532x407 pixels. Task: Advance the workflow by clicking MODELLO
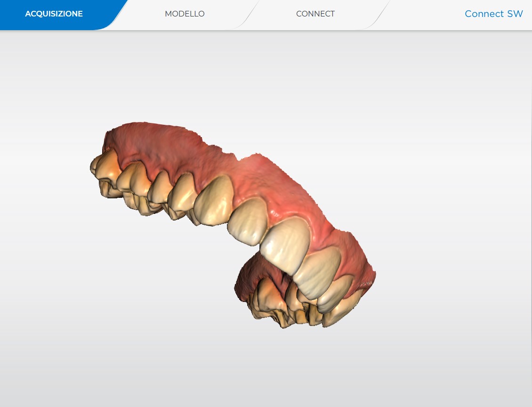point(185,14)
